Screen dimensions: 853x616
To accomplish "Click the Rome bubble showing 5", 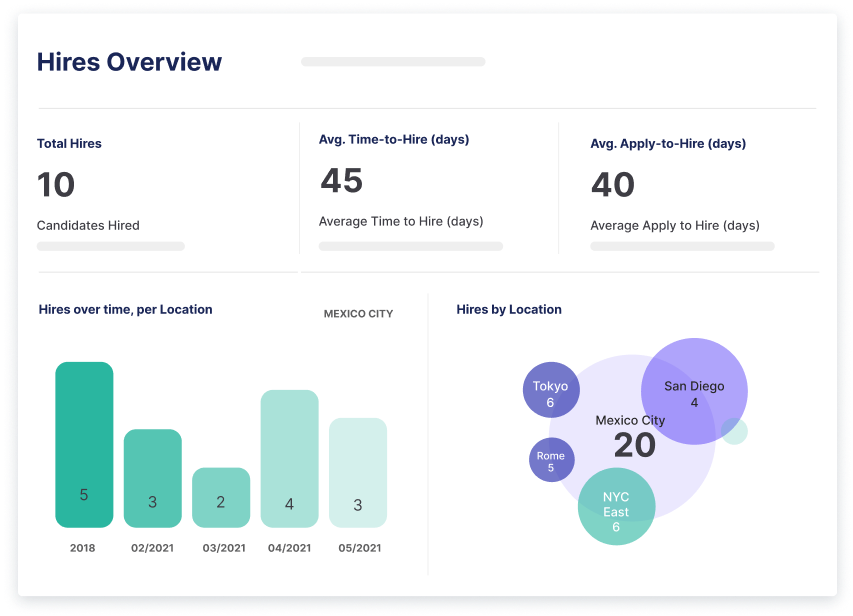I will 550,460.
